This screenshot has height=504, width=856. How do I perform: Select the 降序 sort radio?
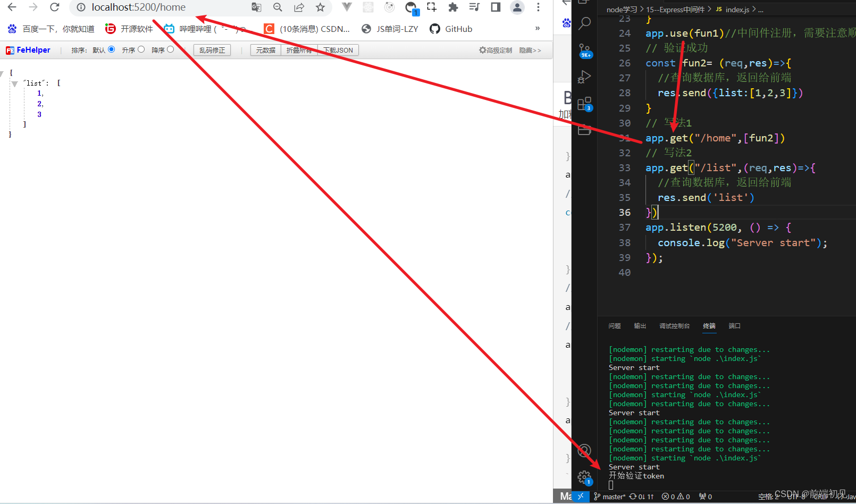click(x=170, y=49)
